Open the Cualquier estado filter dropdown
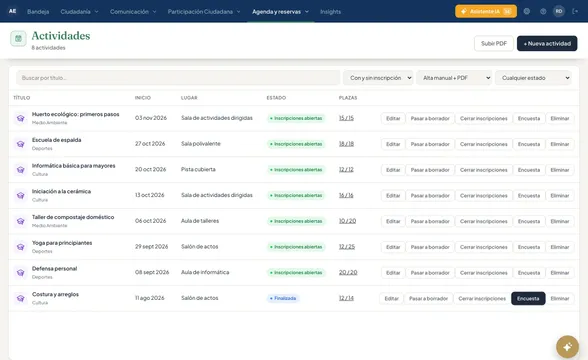 533,78
